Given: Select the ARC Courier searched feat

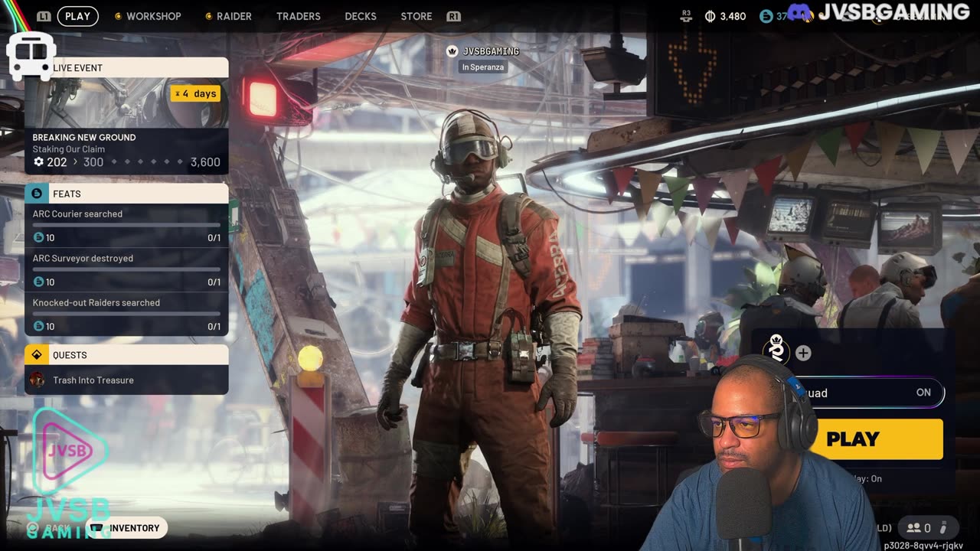Looking at the screenshot, I should click(126, 226).
